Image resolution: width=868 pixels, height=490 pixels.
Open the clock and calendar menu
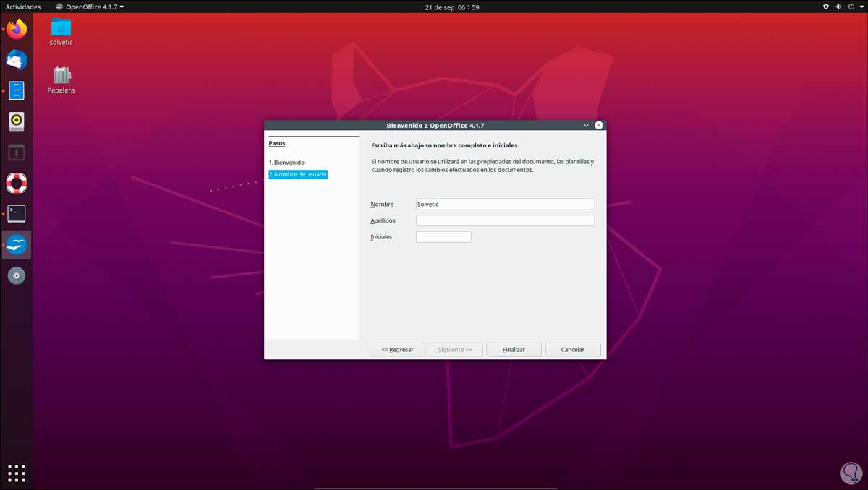tap(453, 7)
